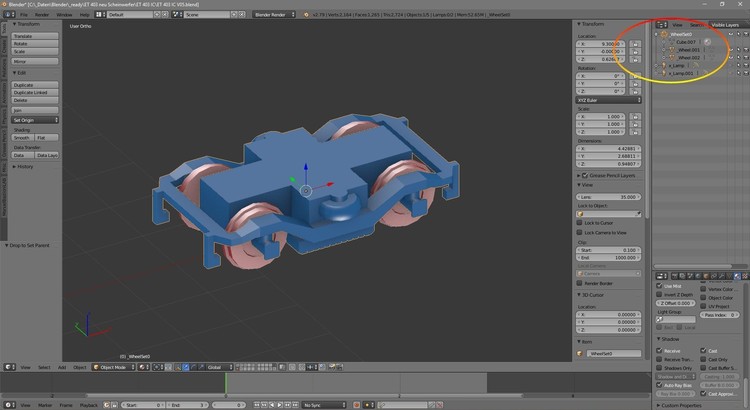The height and width of the screenshot is (410, 750).
Task: Enable Render Border checkbox
Action: (579, 283)
